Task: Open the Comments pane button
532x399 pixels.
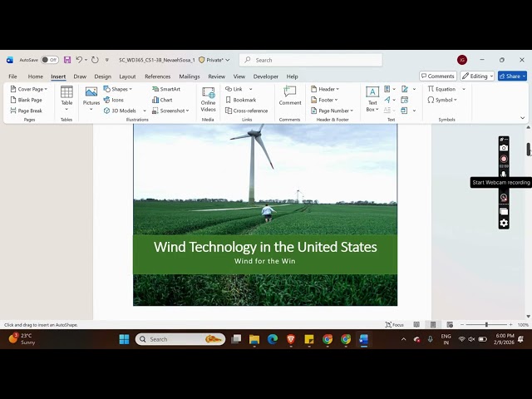Action: [x=438, y=76]
